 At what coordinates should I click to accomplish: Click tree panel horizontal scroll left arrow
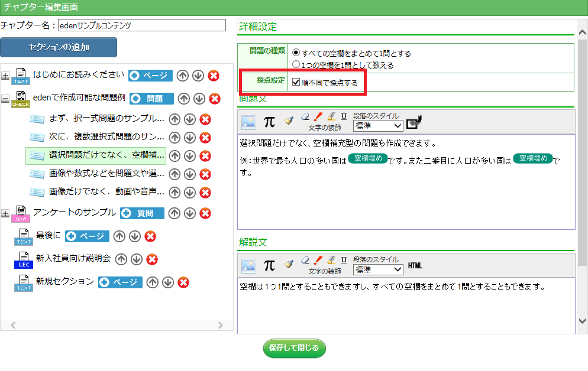(13, 326)
